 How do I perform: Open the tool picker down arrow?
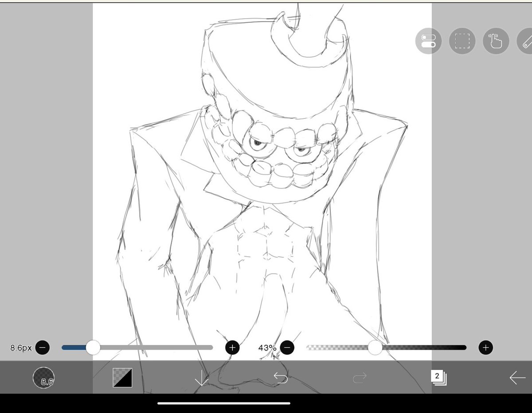coord(202,378)
